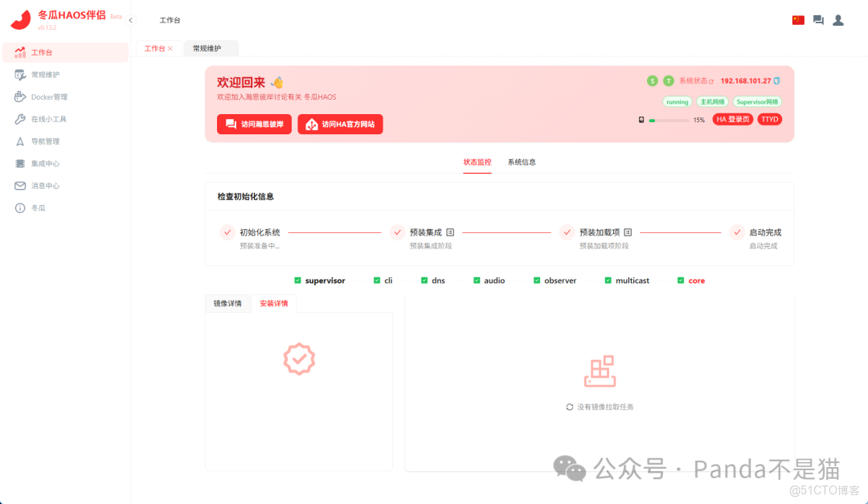
Task: Open the 集成中心 sidebar item
Action: click(x=48, y=163)
